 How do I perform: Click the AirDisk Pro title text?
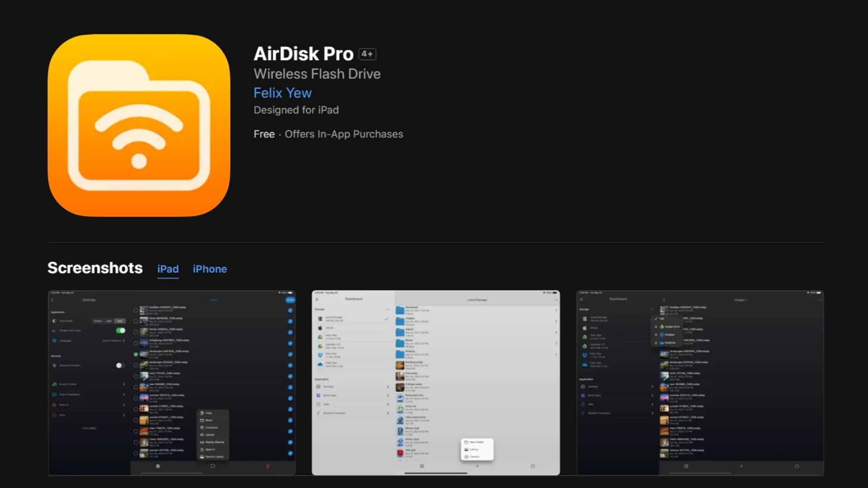point(303,54)
